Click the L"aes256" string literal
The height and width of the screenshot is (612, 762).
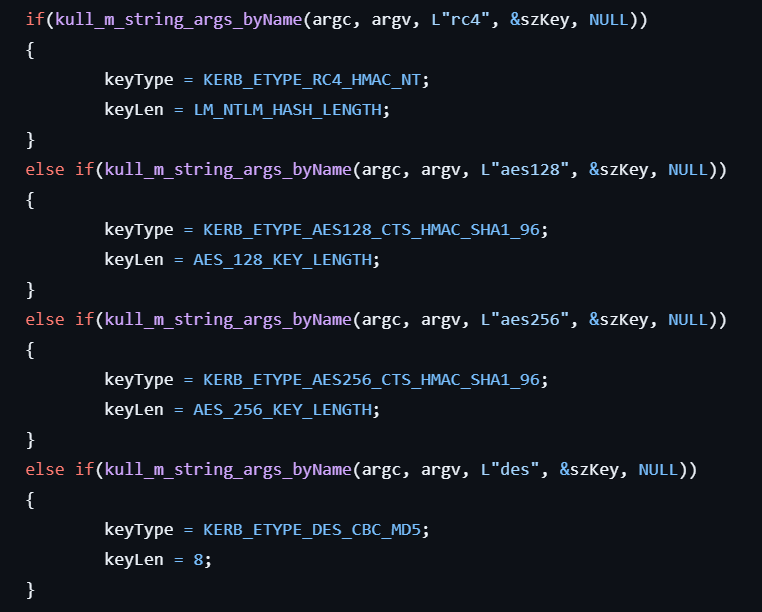[525, 320]
